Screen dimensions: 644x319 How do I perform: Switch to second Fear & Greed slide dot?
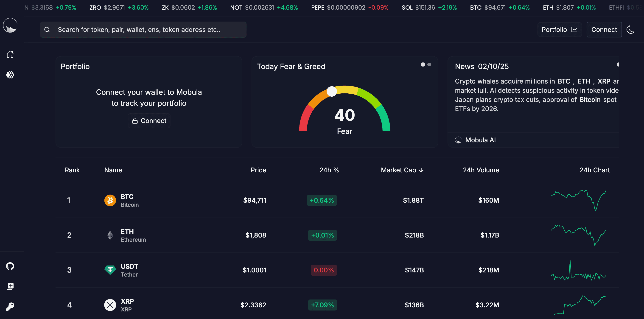pyautogui.click(x=429, y=64)
